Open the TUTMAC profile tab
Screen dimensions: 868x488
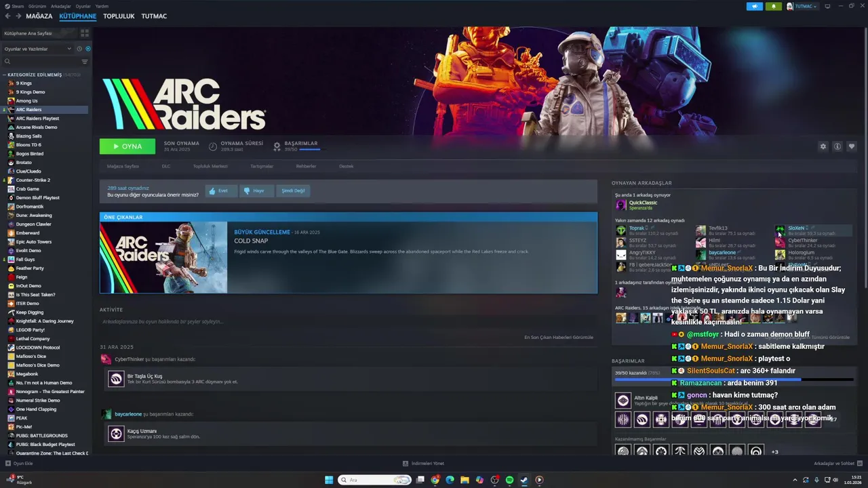click(154, 16)
